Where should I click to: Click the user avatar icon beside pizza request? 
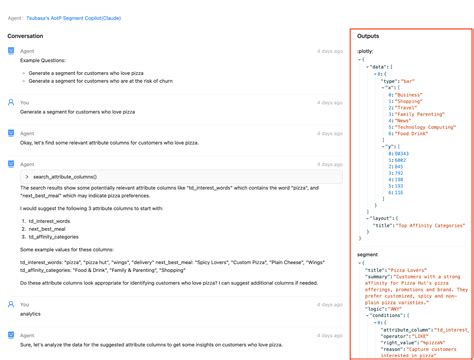click(11, 102)
